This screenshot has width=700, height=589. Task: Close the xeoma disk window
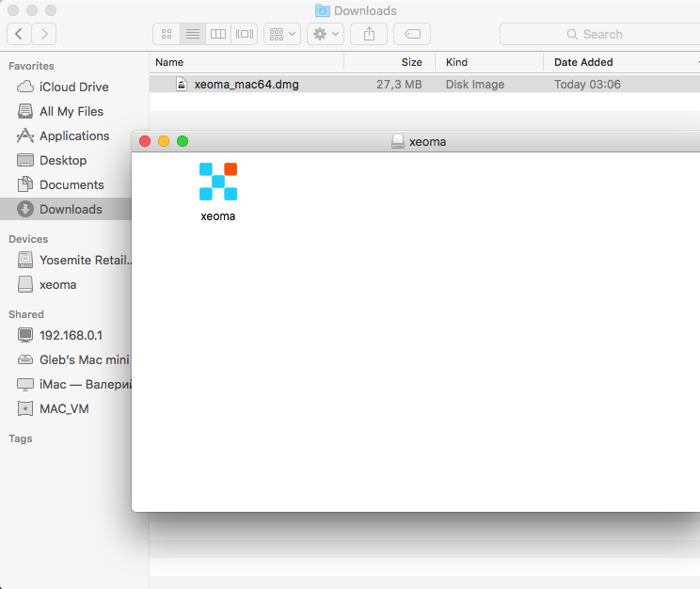tap(145, 141)
